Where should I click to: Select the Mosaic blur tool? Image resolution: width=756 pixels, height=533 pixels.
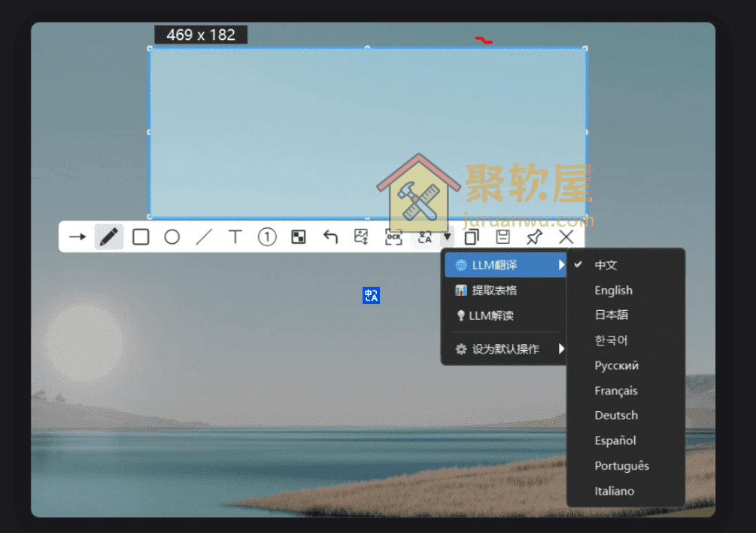point(299,236)
